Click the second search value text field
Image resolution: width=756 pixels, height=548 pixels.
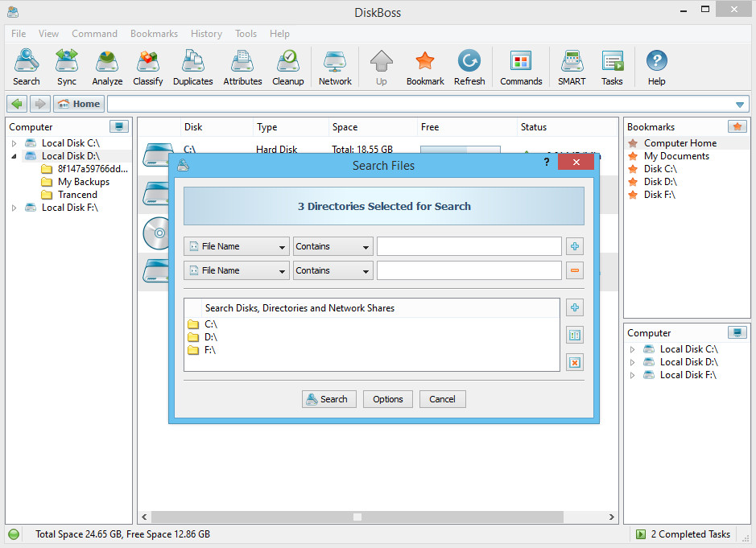(x=469, y=270)
